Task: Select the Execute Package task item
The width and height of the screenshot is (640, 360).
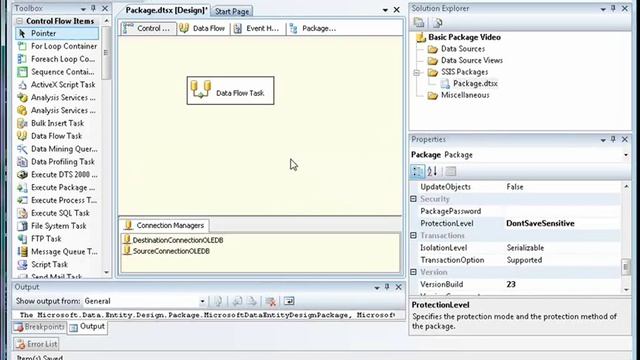Action: (57, 187)
